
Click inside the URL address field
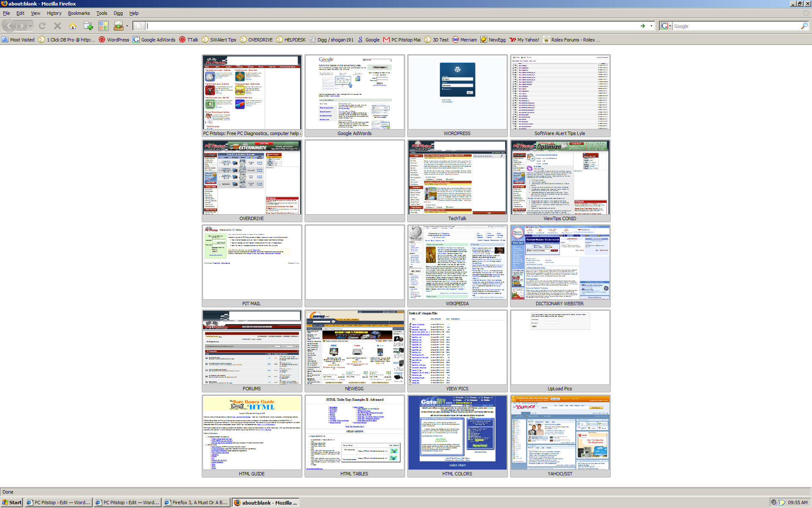pyautogui.click(x=381, y=26)
